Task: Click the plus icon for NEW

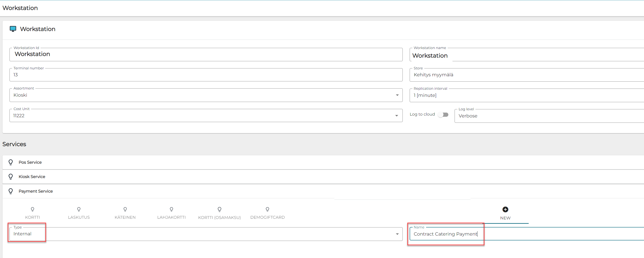Action: point(505,209)
